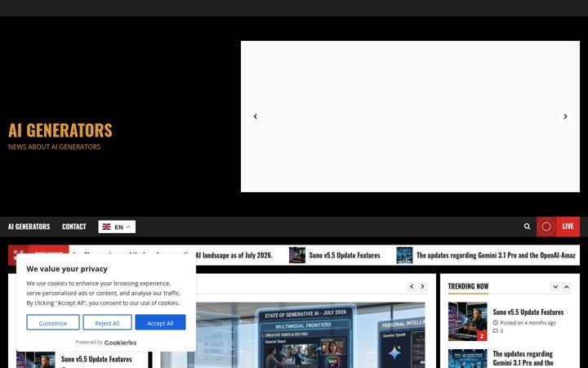Click ticker headline about Gemini 3.1 Pro

(x=496, y=255)
